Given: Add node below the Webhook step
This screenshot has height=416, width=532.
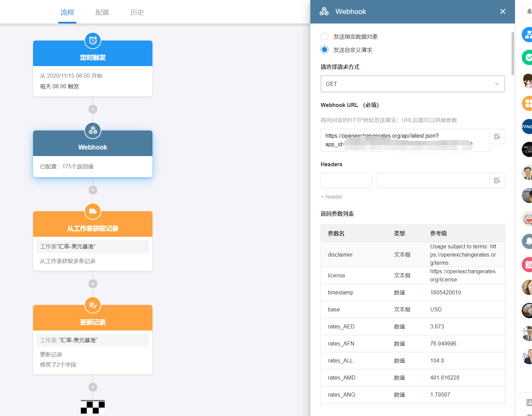Looking at the screenshot, I should click(x=93, y=190).
